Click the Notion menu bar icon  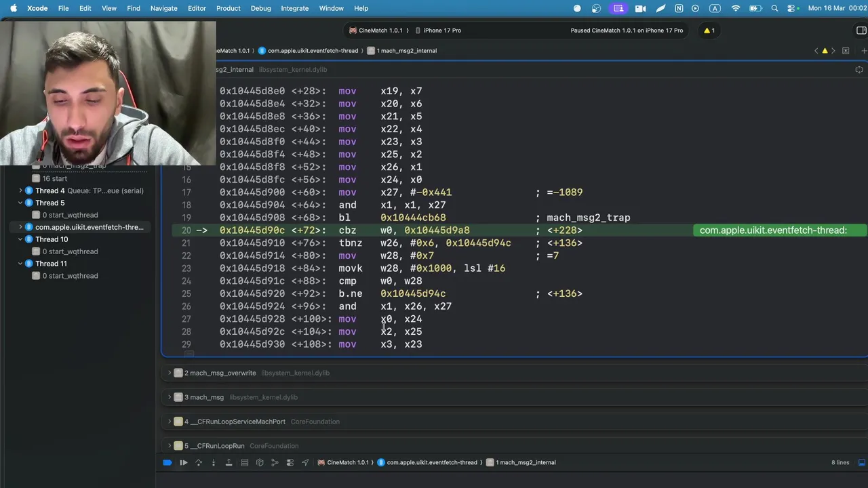click(679, 8)
